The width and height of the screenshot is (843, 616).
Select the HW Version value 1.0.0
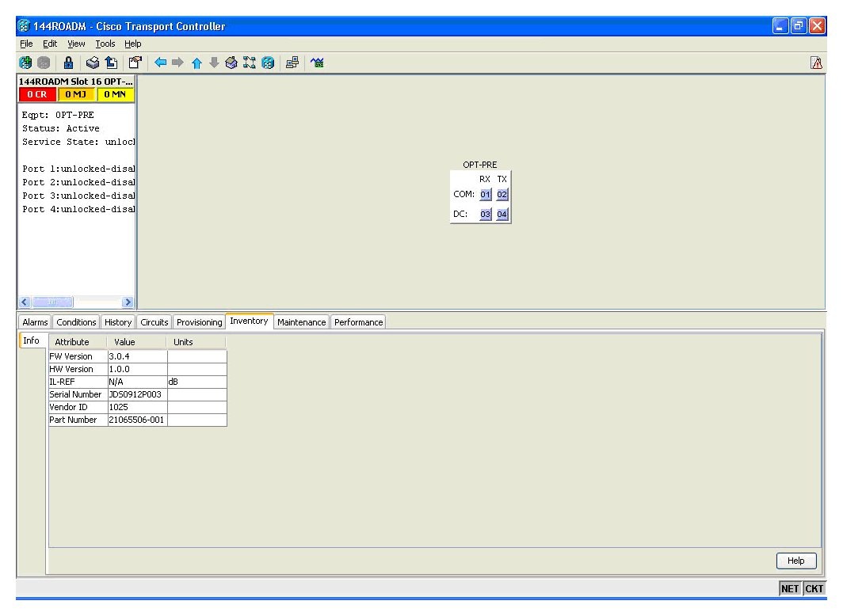(x=137, y=370)
